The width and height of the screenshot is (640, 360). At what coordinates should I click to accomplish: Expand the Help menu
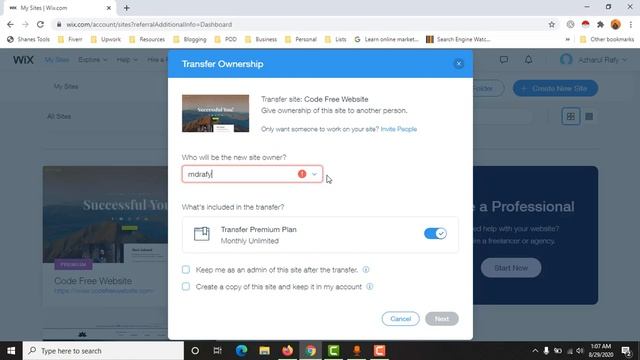click(127, 60)
